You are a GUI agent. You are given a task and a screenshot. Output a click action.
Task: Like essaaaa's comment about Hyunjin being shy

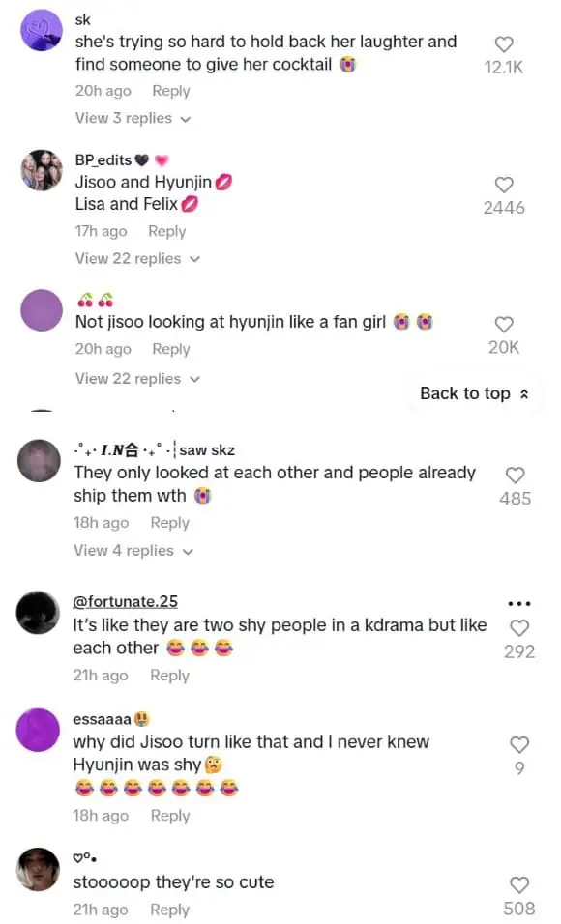coord(519,745)
